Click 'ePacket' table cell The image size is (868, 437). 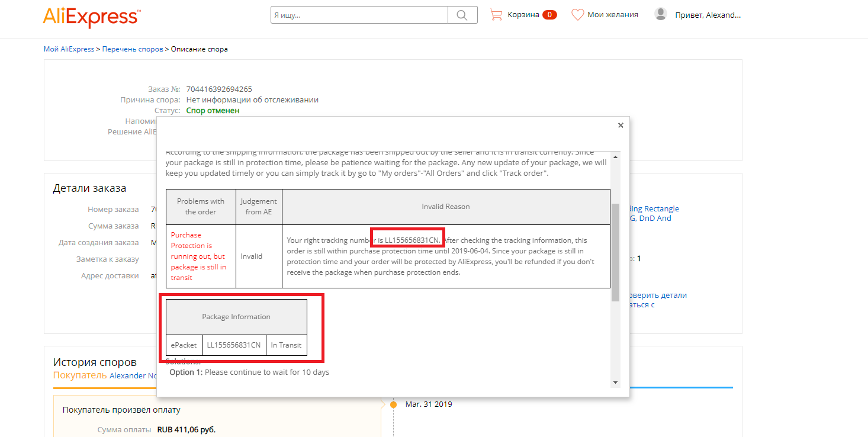184,345
